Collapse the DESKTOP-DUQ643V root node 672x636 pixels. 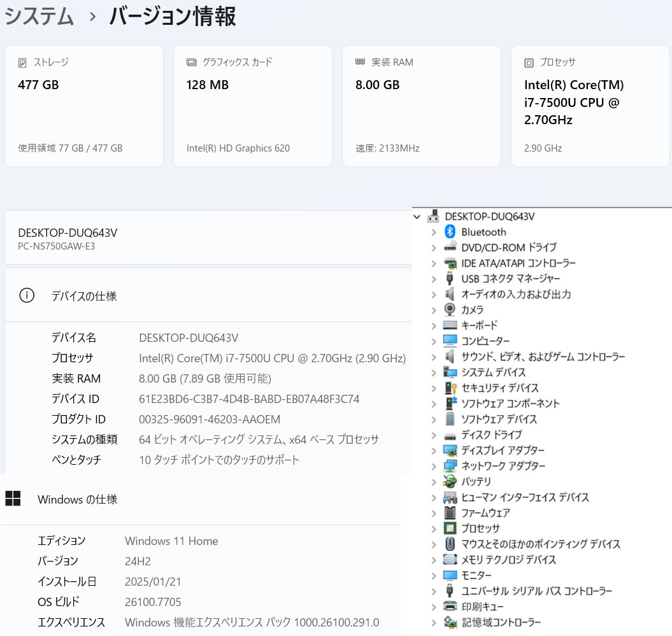pos(417,217)
